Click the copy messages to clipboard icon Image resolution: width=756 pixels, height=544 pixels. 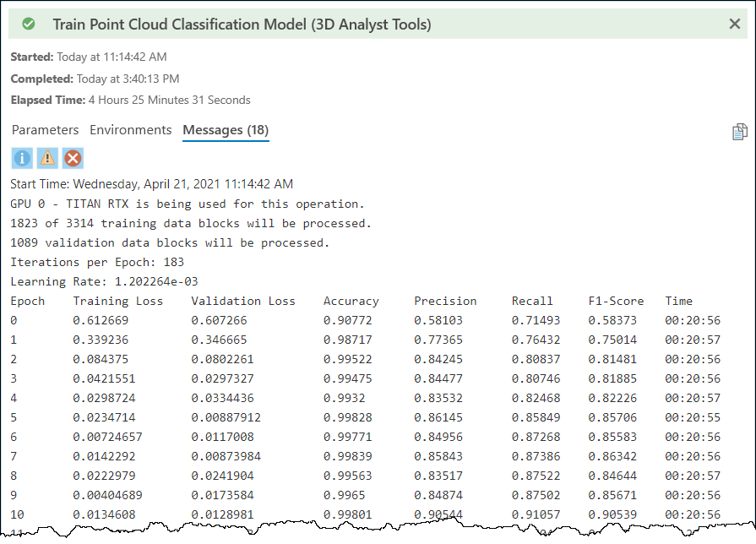(x=740, y=131)
